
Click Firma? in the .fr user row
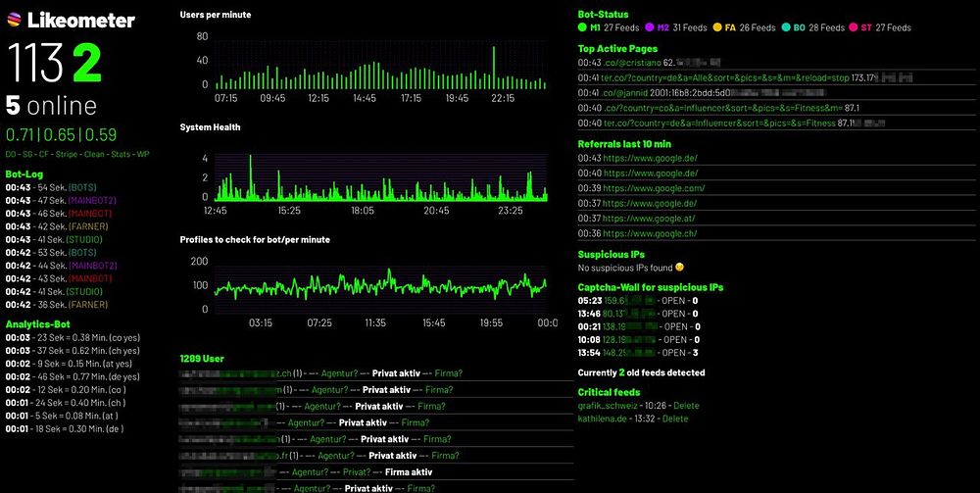pos(445,456)
